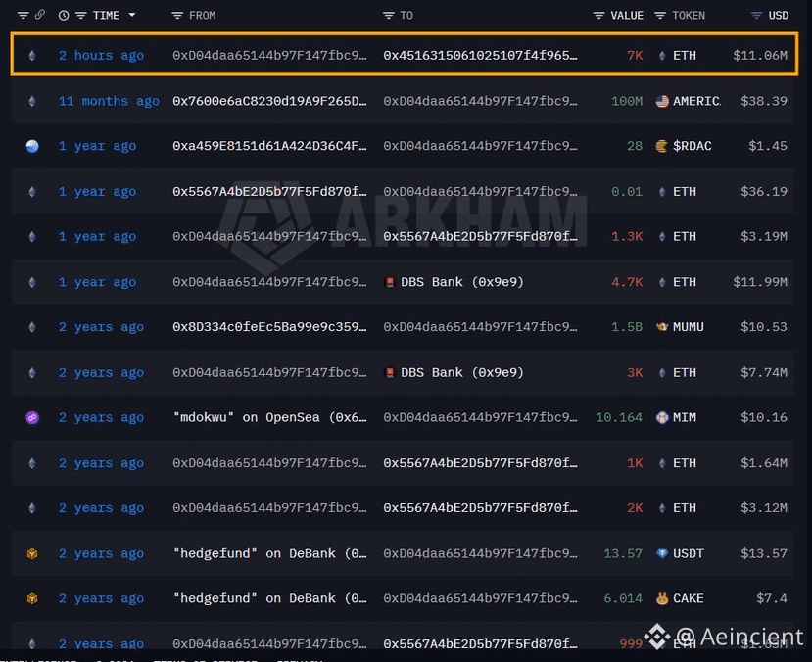
Task: Click the Polygon chain icon on the MIM row
Action: point(32,417)
